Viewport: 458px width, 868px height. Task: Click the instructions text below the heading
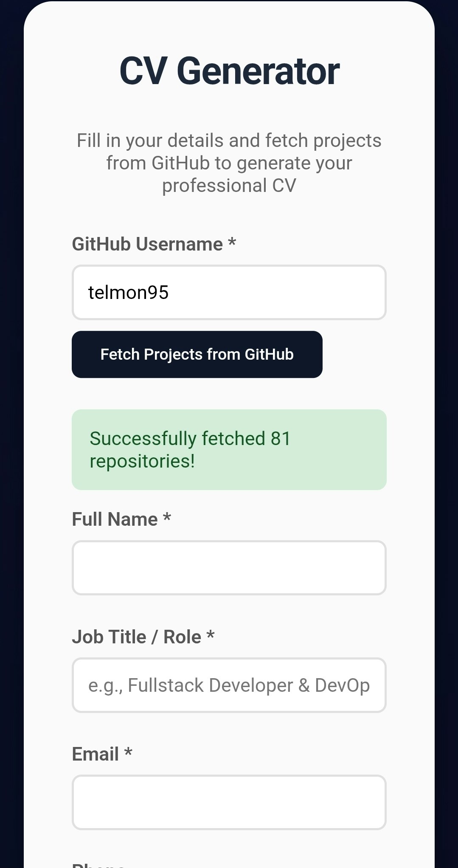point(229,163)
